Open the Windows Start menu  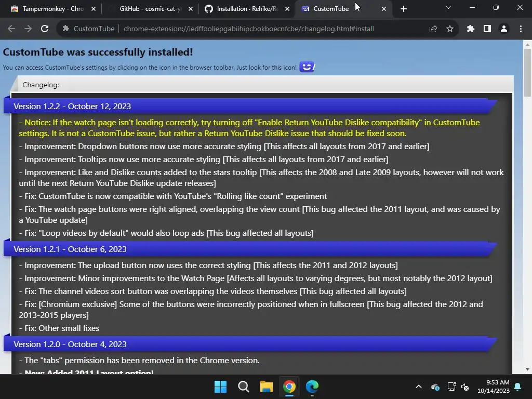(220, 387)
